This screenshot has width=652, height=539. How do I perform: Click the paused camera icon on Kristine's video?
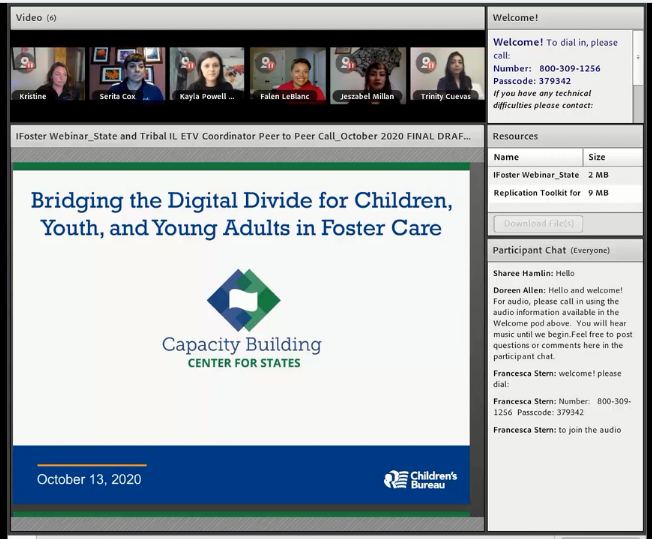(x=26, y=62)
